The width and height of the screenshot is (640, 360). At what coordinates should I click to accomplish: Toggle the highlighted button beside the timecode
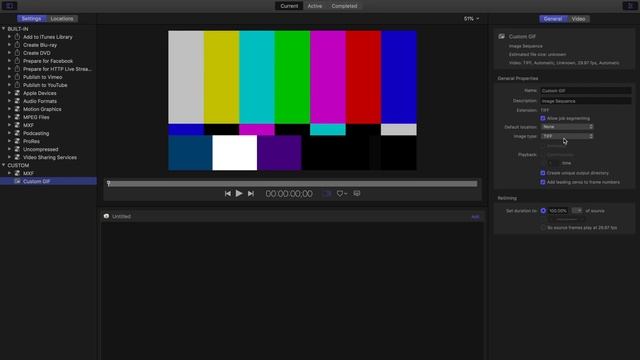pos(327,193)
